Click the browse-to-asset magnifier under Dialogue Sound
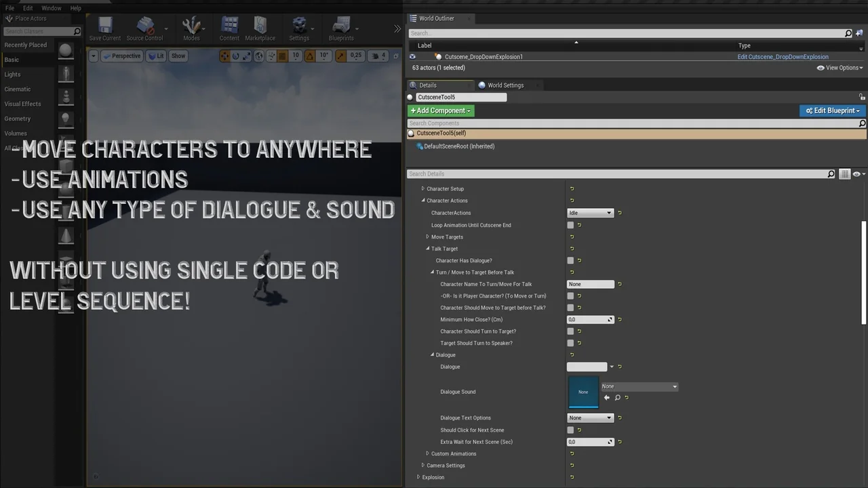 pyautogui.click(x=617, y=398)
